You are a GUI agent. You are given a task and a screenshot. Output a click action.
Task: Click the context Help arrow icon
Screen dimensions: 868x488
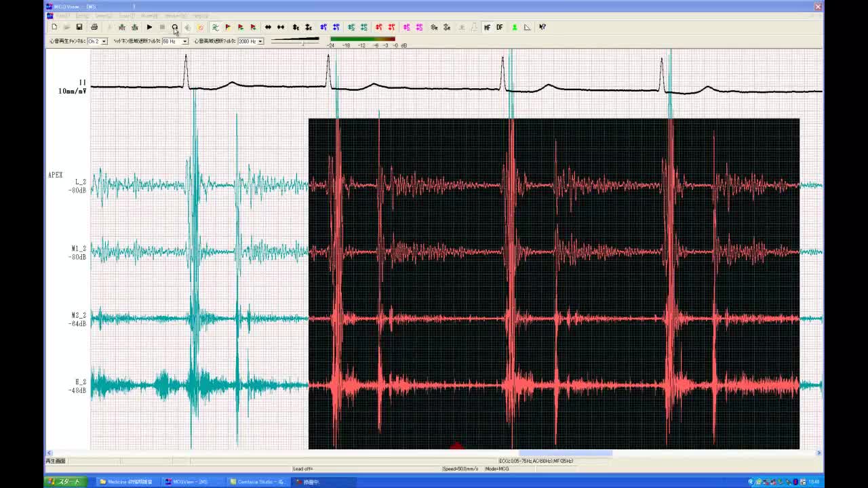pyautogui.click(x=542, y=27)
